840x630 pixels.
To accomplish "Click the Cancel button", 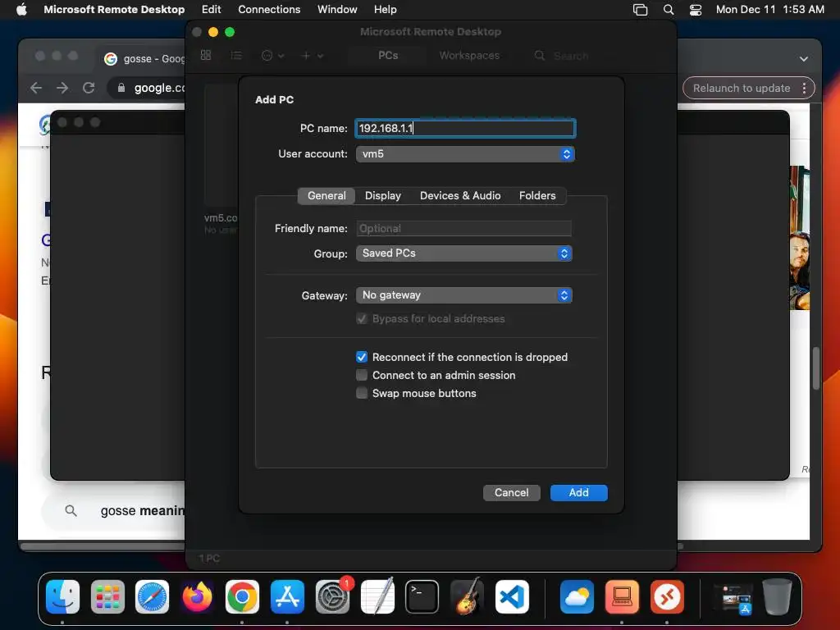I will click(x=512, y=492).
